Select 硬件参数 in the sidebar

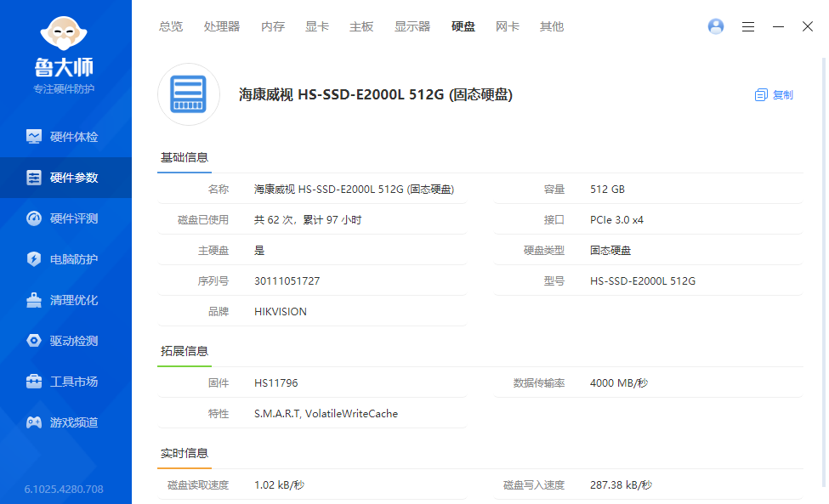pos(65,178)
